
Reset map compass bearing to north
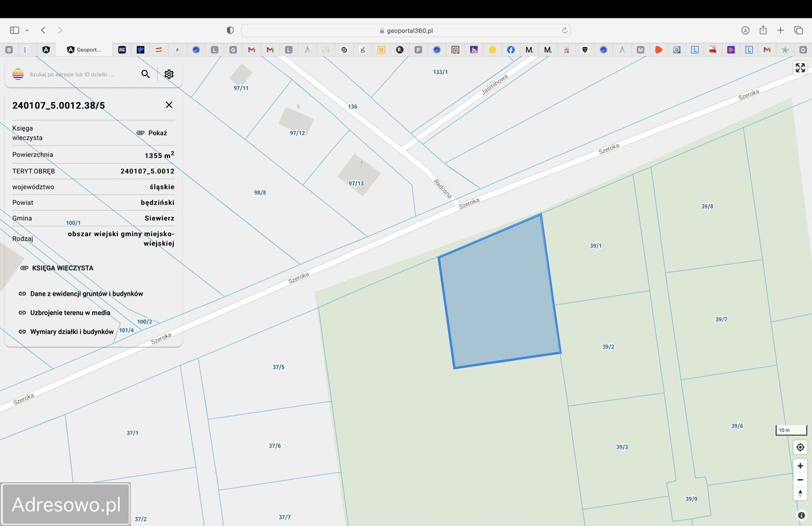coord(800,494)
